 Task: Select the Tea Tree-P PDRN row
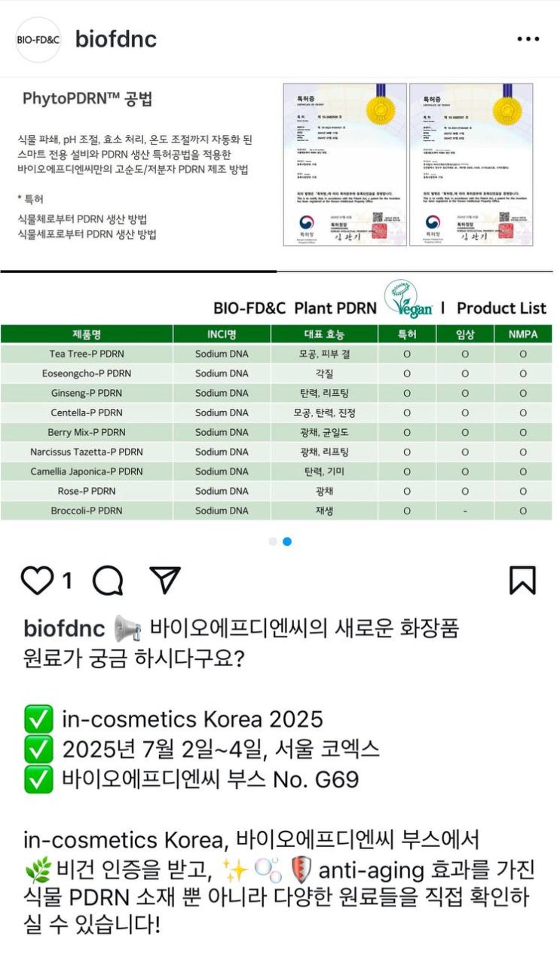pos(86,354)
